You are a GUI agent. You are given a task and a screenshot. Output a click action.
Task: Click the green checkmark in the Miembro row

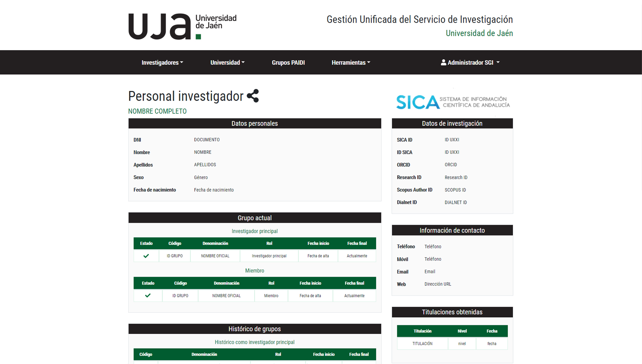point(148,295)
